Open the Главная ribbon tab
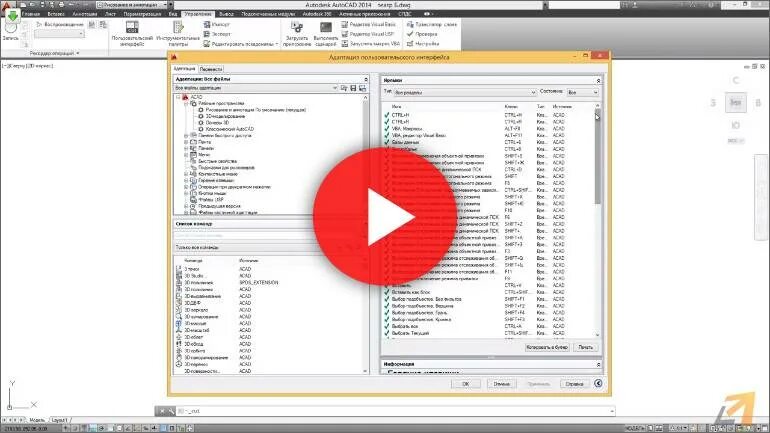Viewport: 770px width, 433px height. click(x=30, y=14)
